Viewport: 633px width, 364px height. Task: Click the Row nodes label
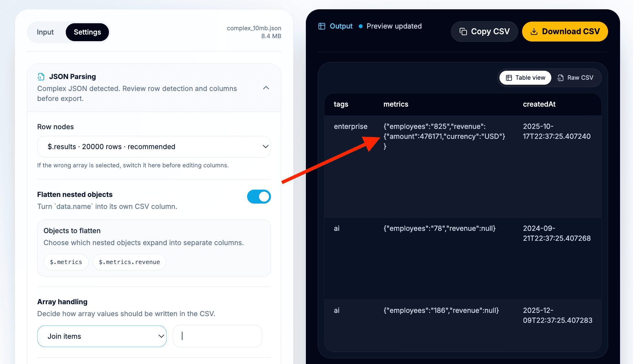click(x=55, y=127)
